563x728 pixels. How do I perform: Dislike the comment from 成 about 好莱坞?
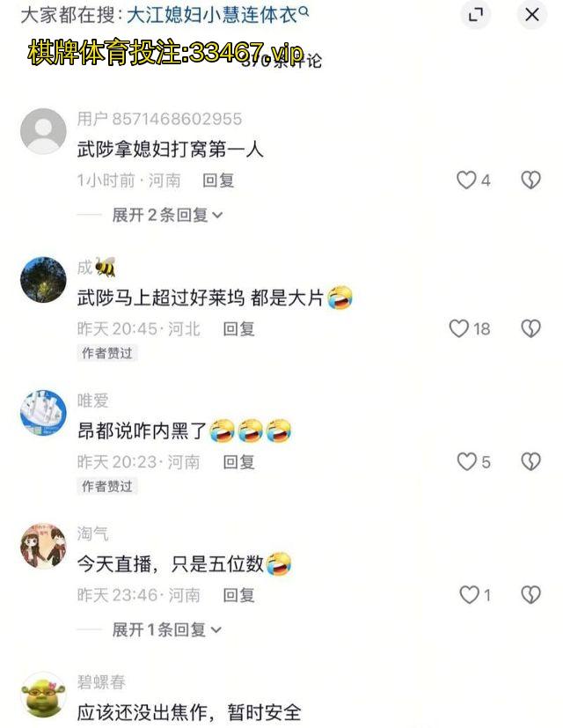pyautogui.click(x=530, y=328)
